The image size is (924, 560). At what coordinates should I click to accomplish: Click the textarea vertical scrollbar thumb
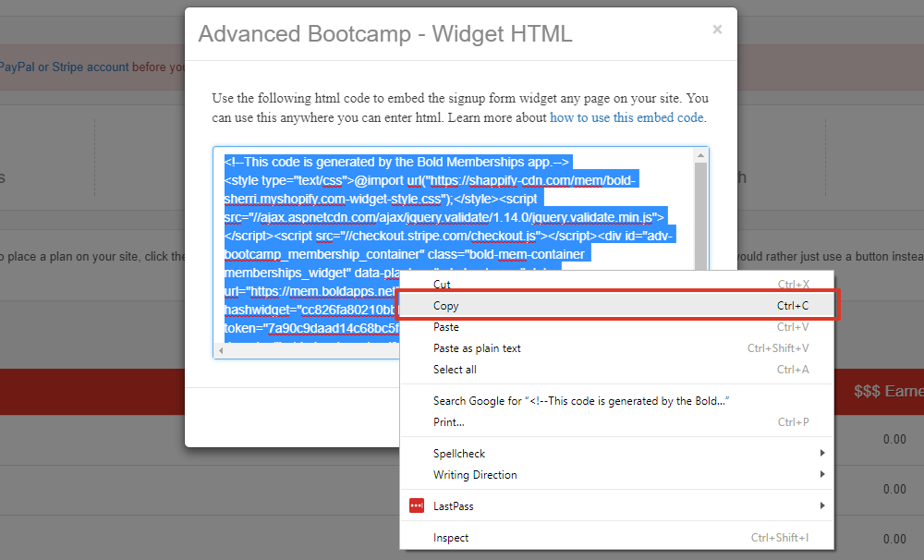click(x=700, y=215)
